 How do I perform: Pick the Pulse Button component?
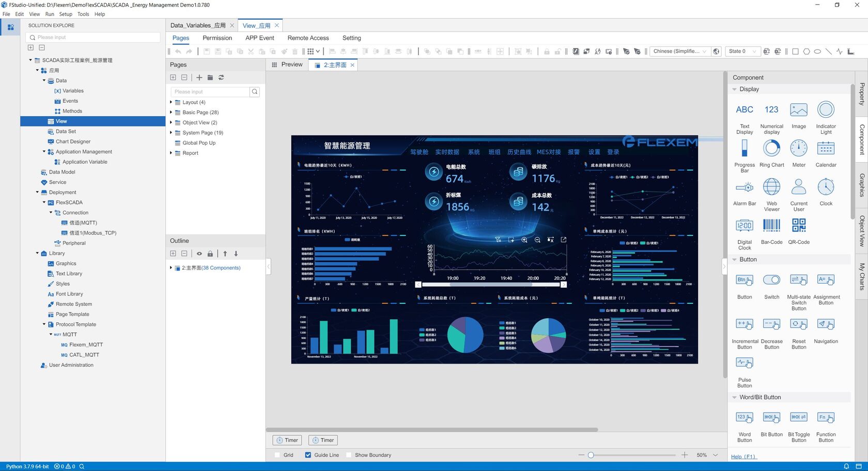(x=745, y=372)
